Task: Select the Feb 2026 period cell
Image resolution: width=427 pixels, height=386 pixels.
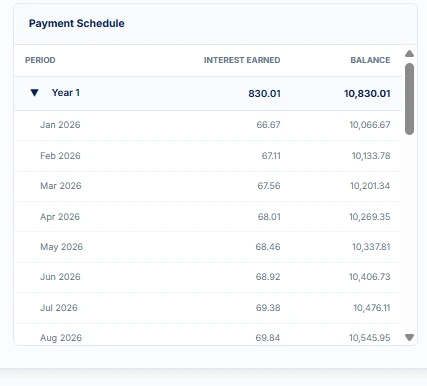Action: 60,156
